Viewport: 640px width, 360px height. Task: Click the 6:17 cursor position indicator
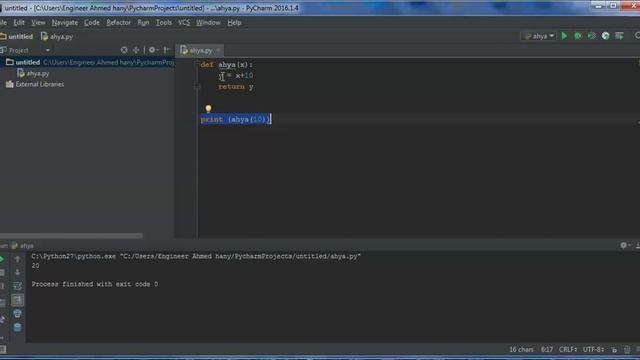point(547,349)
